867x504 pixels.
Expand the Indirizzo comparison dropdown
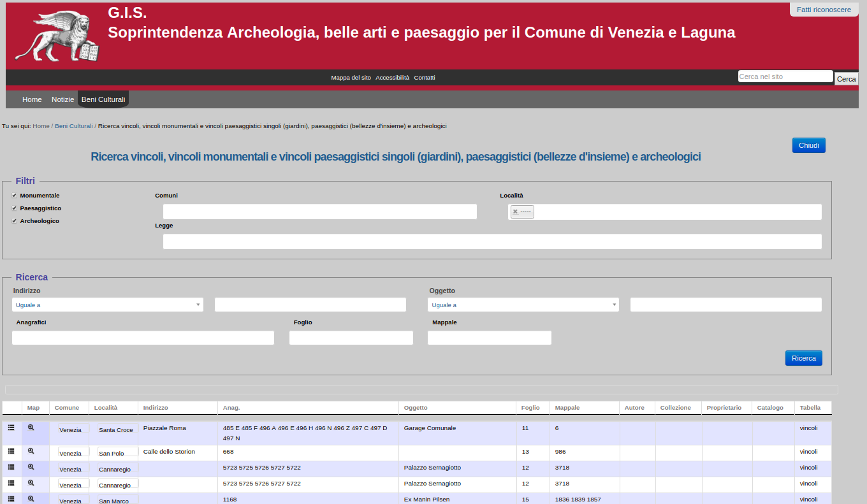tap(107, 305)
